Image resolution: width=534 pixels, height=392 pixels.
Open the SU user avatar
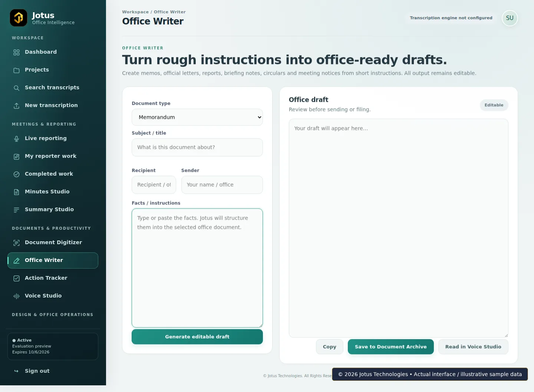coord(510,18)
